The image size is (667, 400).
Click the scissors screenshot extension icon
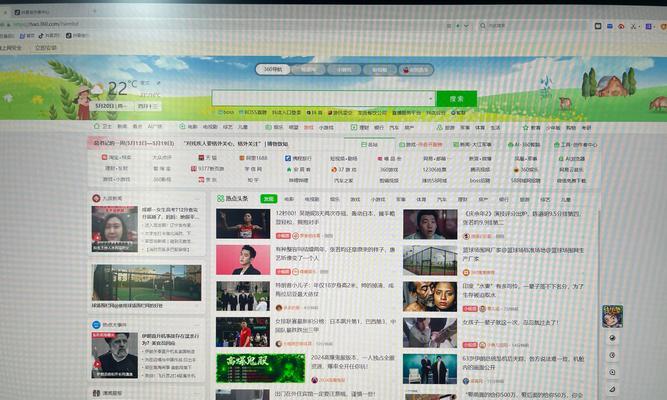pos(633,26)
